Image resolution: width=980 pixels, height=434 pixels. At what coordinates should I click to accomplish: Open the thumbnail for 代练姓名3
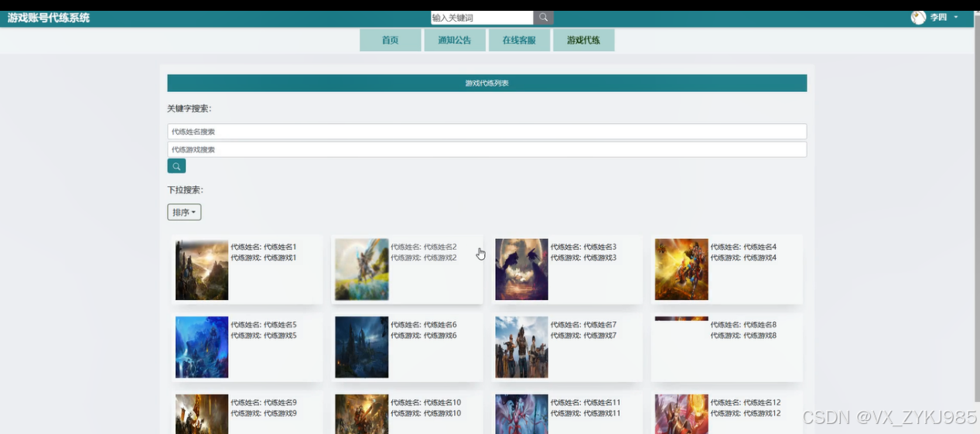(521, 269)
